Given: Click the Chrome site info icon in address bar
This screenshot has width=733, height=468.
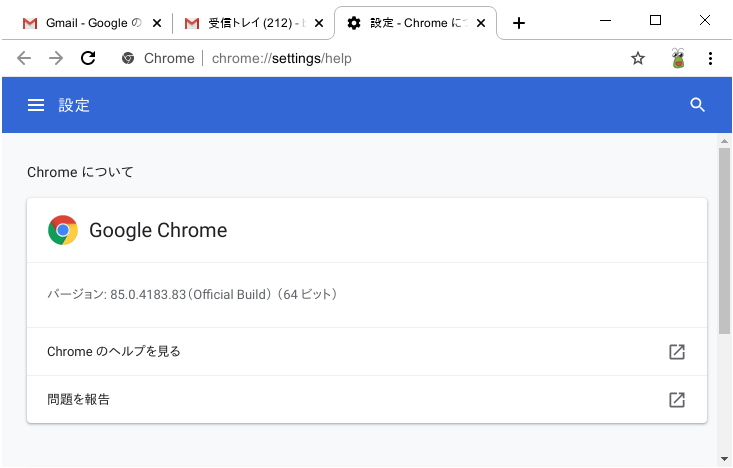Looking at the screenshot, I should coord(128,58).
